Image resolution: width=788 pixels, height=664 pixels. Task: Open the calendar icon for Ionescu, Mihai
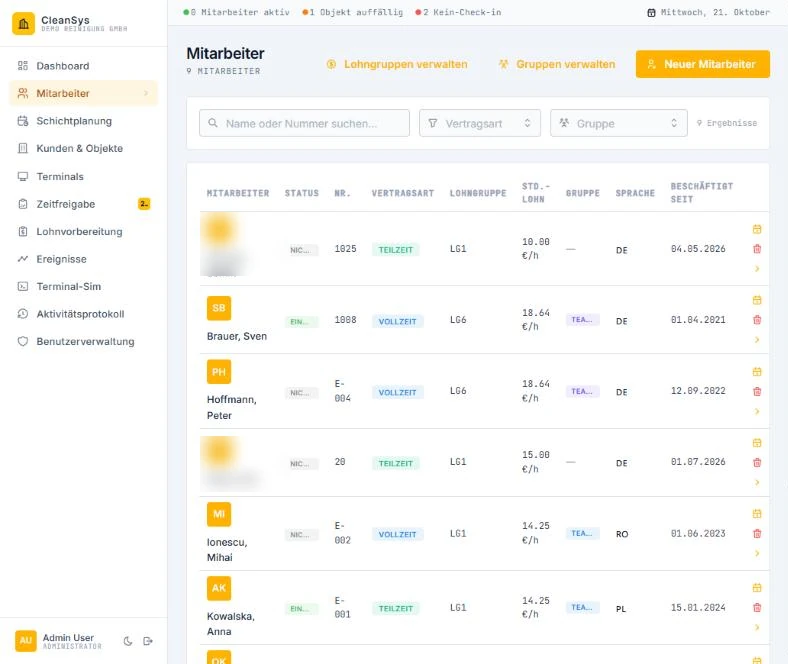(757, 514)
